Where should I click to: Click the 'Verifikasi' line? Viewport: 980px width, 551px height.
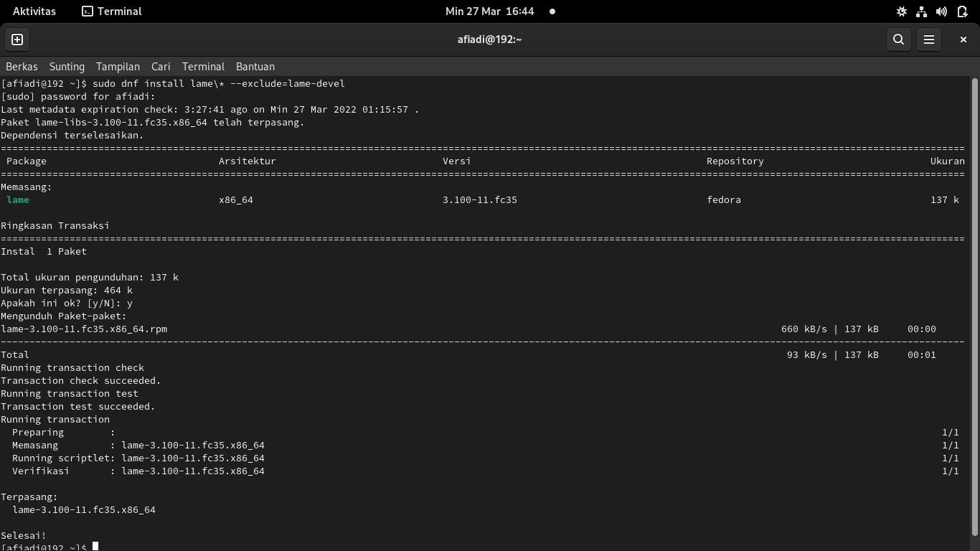point(138,471)
